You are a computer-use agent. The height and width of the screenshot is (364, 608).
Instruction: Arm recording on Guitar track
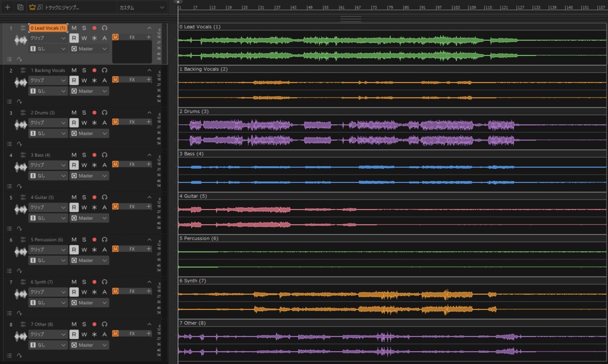point(94,197)
